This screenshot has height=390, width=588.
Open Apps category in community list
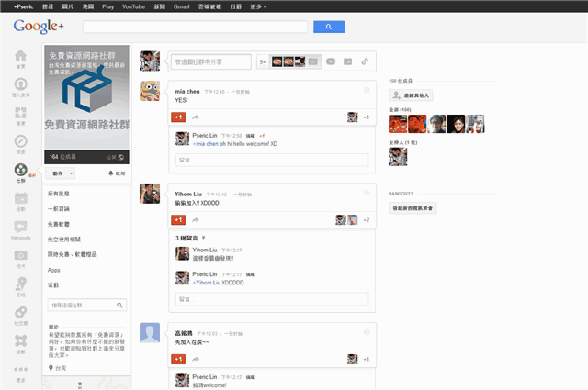pyautogui.click(x=53, y=270)
